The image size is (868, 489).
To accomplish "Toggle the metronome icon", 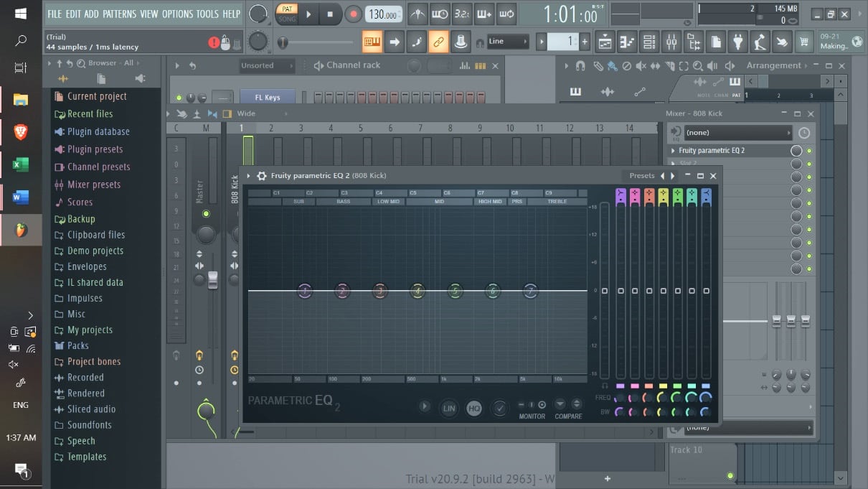I will [x=418, y=14].
